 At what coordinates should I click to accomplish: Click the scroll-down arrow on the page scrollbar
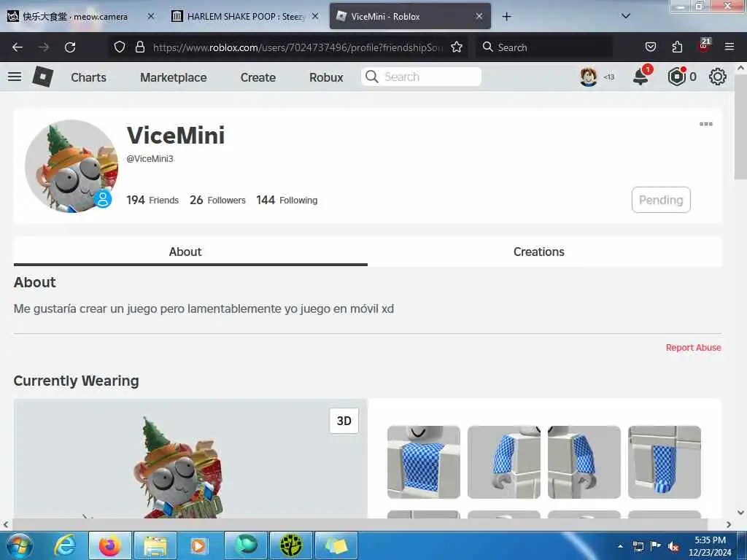[740, 513]
